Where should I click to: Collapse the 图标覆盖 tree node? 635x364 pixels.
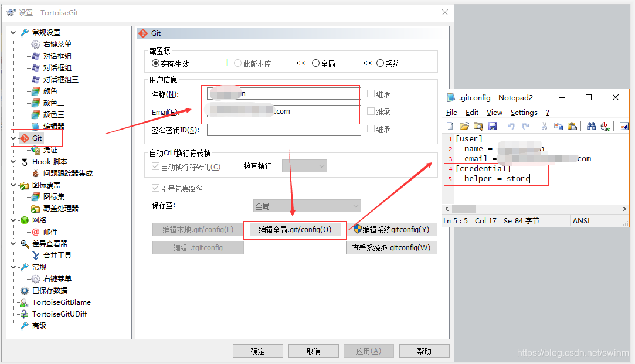13,185
